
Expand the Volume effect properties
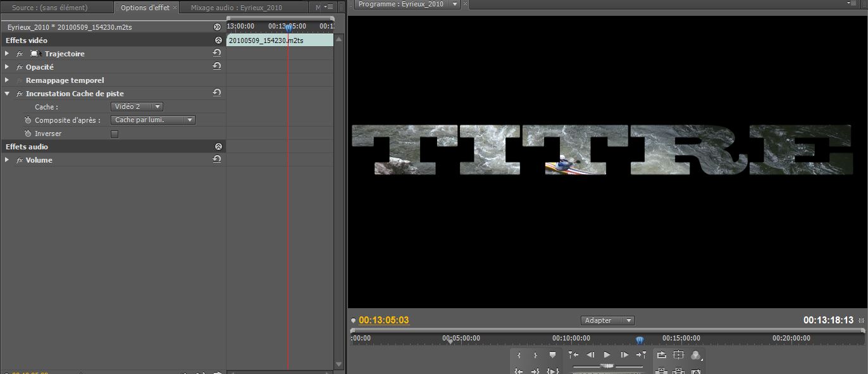7,160
